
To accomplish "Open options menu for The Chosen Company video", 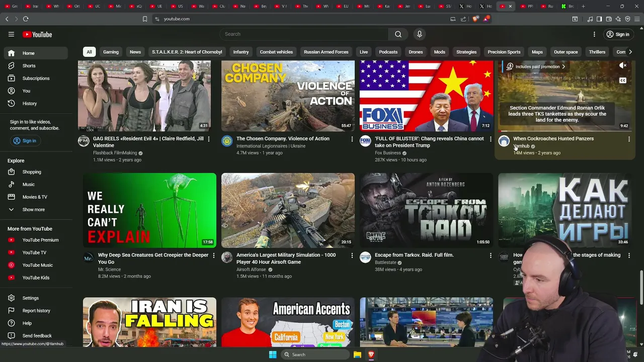I will [352, 139].
